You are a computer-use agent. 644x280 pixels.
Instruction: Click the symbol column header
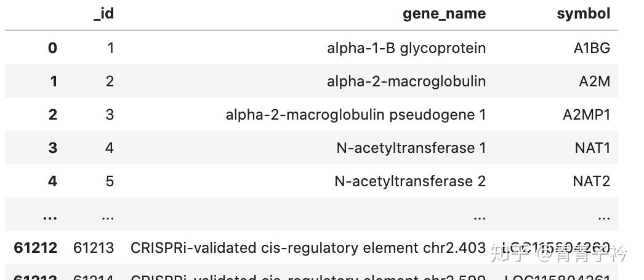tap(583, 14)
